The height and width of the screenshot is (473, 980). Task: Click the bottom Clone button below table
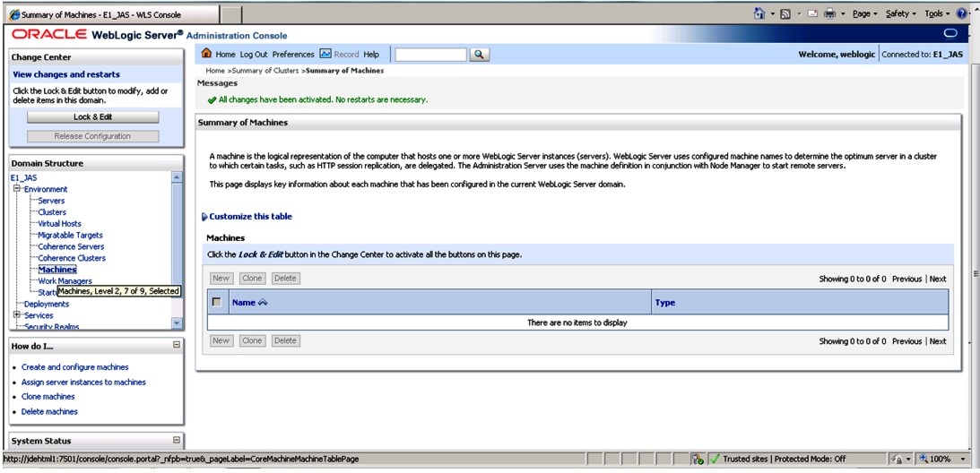click(x=252, y=340)
